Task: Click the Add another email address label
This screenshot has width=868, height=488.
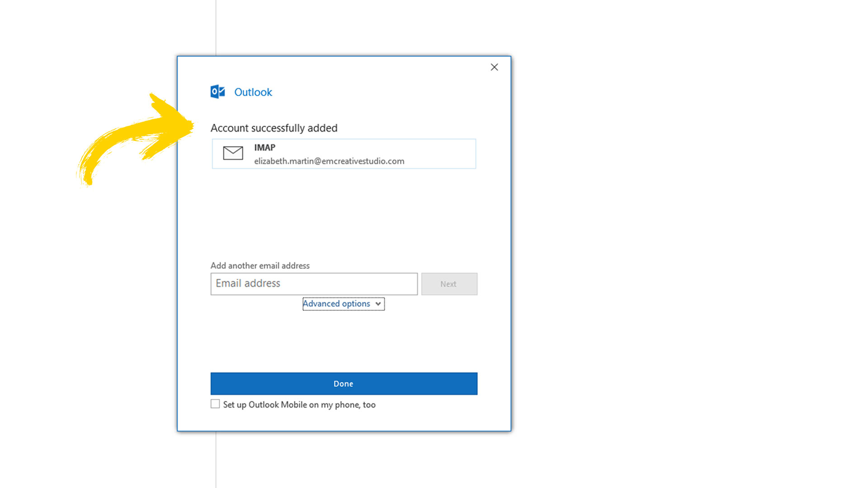Action: click(260, 266)
